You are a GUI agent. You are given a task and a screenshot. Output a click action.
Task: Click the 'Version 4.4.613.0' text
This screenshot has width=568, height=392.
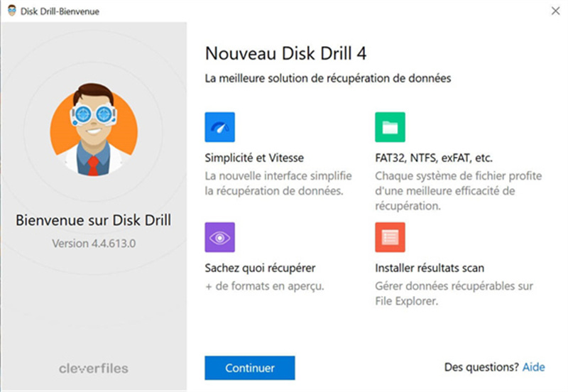pyautogui.click(x=94, y=244)
